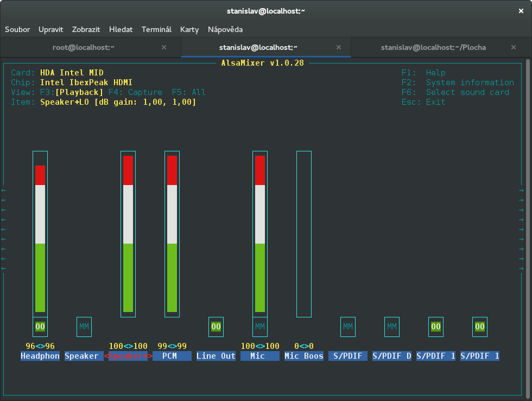Select the PCM channel label
This screenshot has height=401, width=532.
[x=172, y=356]
